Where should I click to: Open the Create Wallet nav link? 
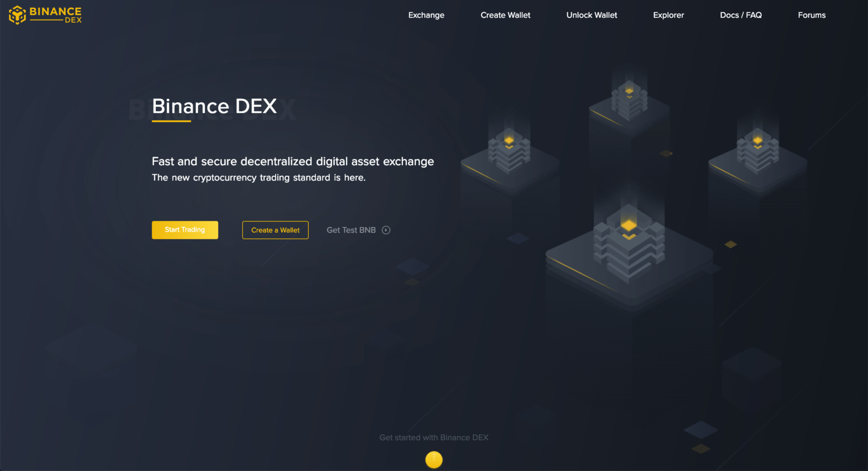click(x=506, y=15)
